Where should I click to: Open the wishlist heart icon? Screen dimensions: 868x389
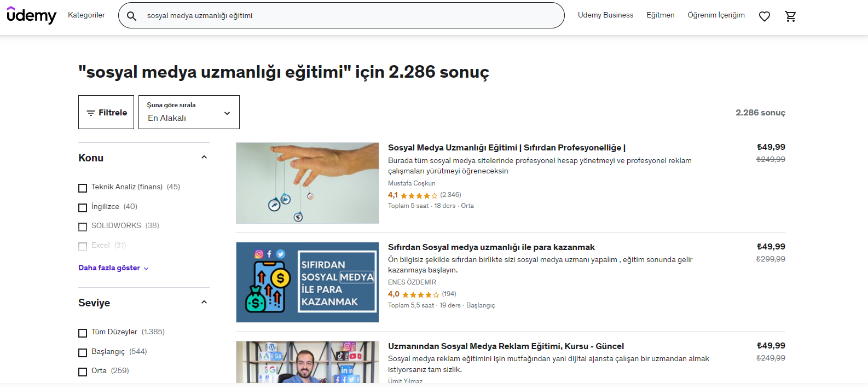[x=765, y=16]
